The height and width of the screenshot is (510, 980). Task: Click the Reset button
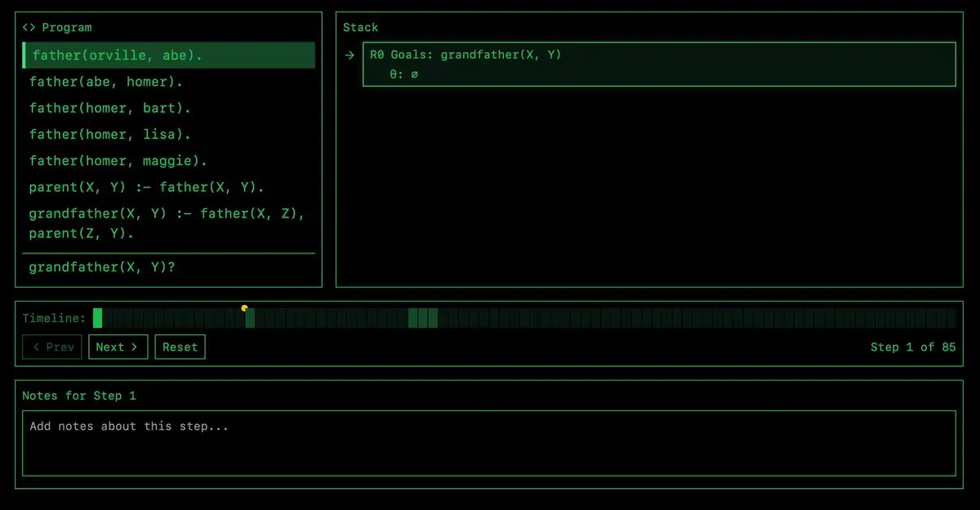click(180, 347)
